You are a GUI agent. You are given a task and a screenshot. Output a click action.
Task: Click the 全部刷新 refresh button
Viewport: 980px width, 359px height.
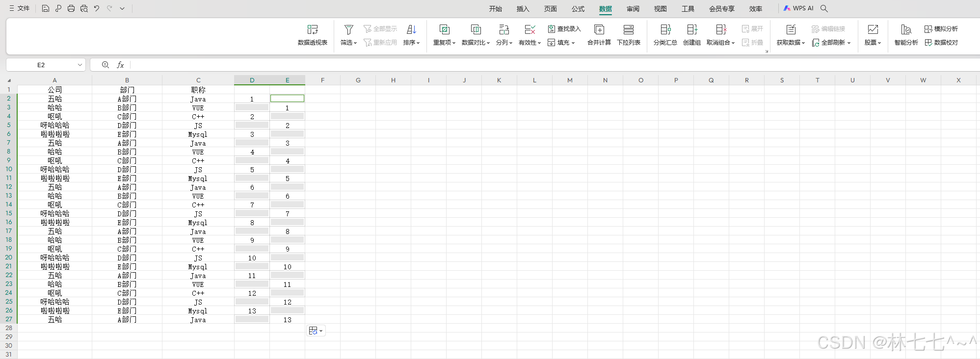831,43
